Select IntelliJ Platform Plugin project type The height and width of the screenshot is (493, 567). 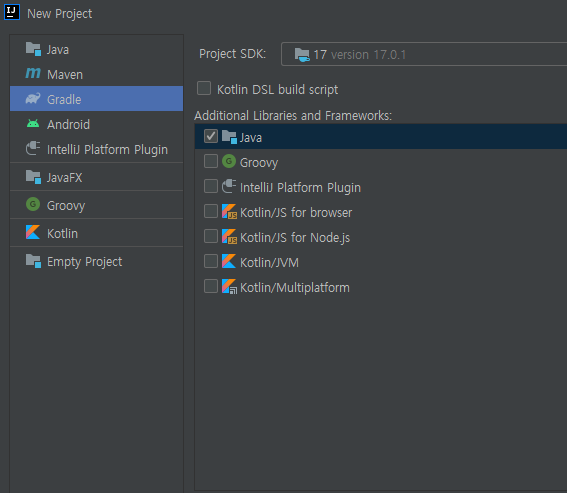point(97,149)
